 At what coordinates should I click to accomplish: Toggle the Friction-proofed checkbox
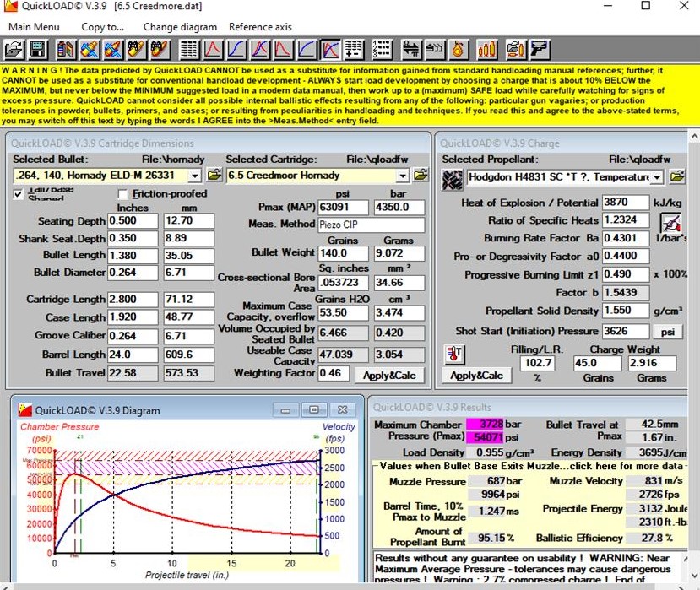tap(122, 194)
